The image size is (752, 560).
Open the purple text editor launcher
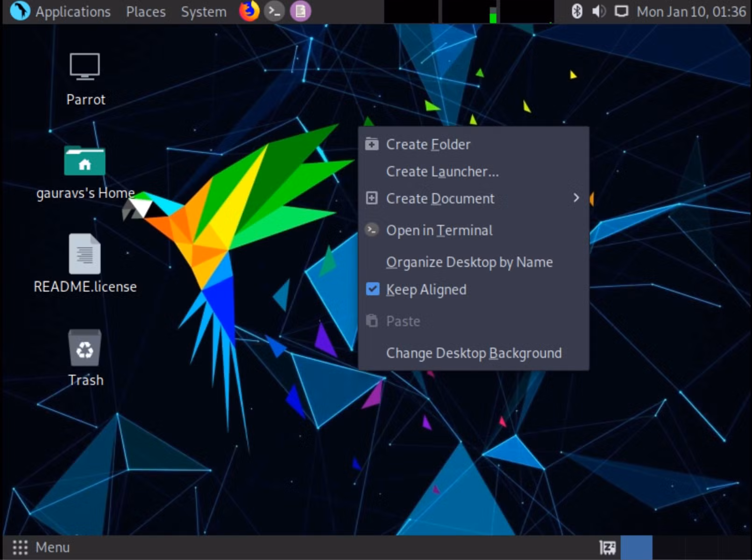(x=300, y=11)
